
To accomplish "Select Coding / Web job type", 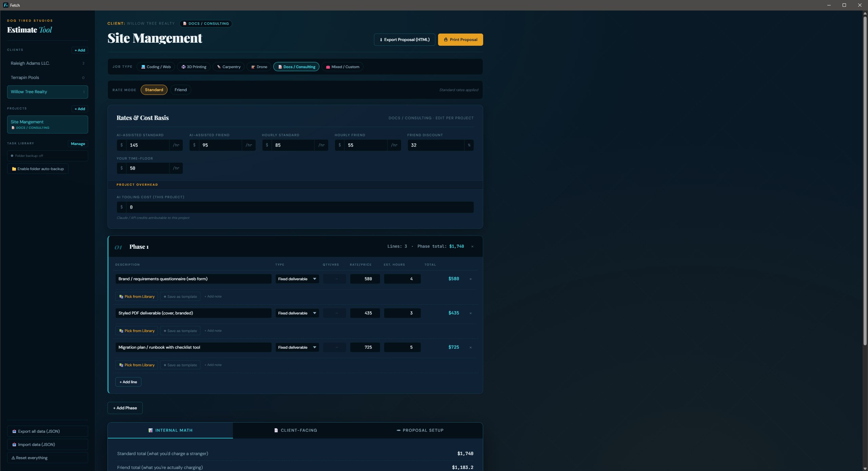I will 156,67.
